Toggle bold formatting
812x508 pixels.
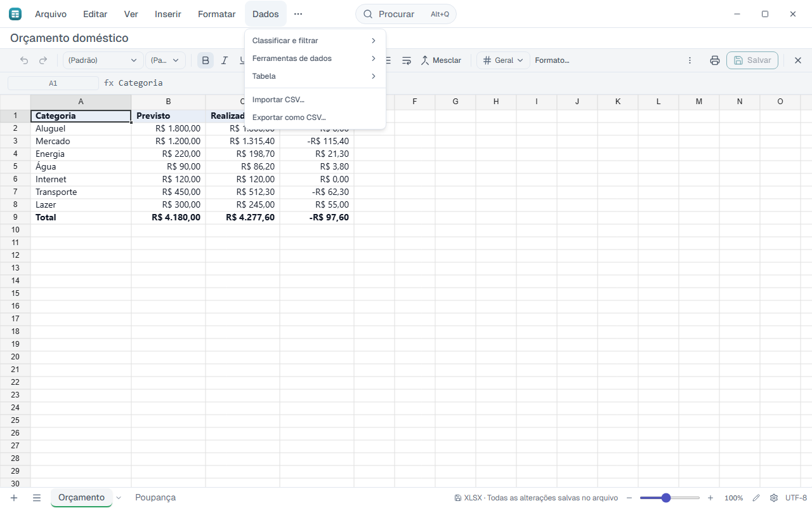[206, 60]
